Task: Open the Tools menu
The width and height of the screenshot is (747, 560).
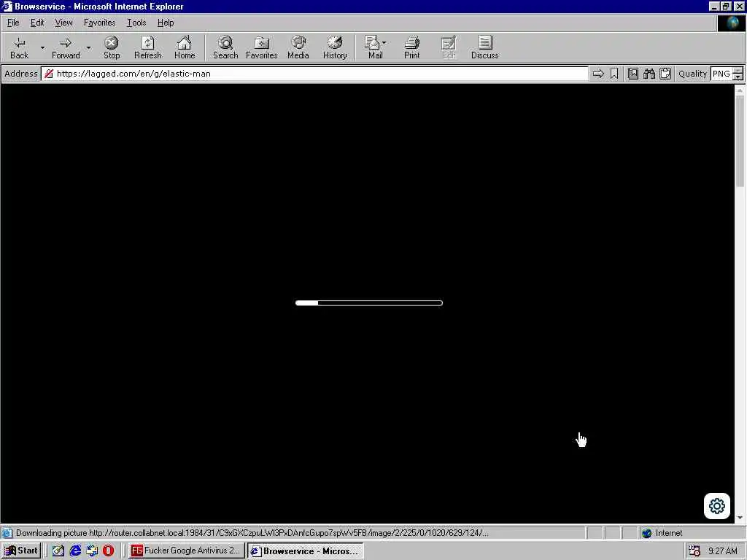Action: pos(136,23)
